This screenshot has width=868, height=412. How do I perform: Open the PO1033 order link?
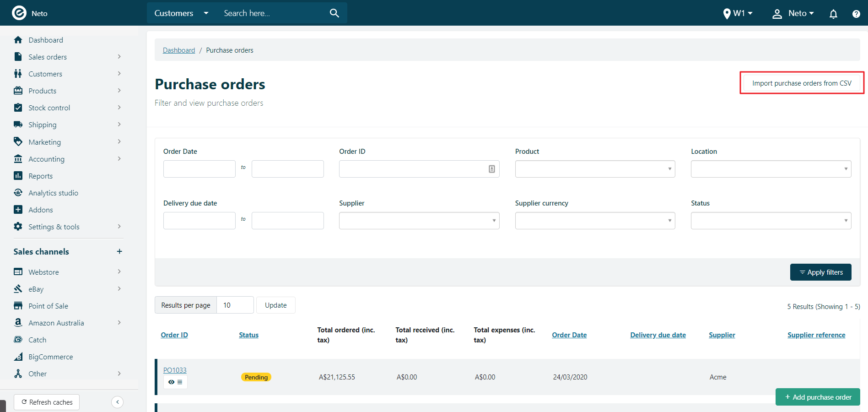point(175,370)
